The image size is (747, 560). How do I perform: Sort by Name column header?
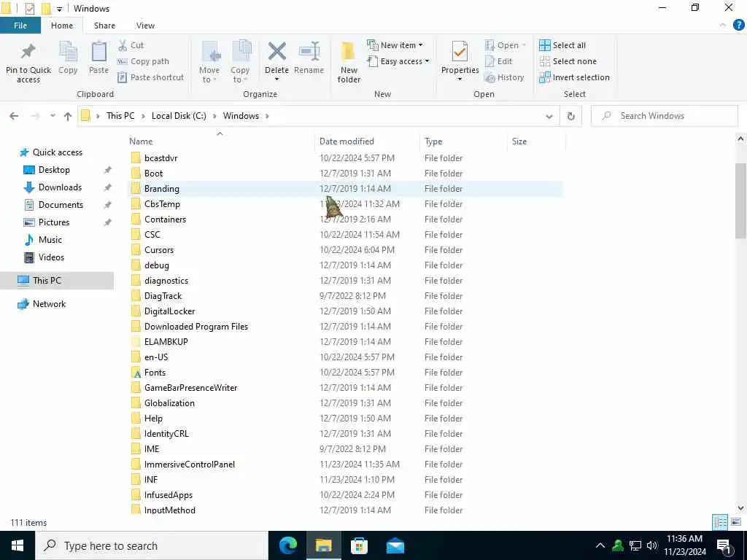coord(141,141)
